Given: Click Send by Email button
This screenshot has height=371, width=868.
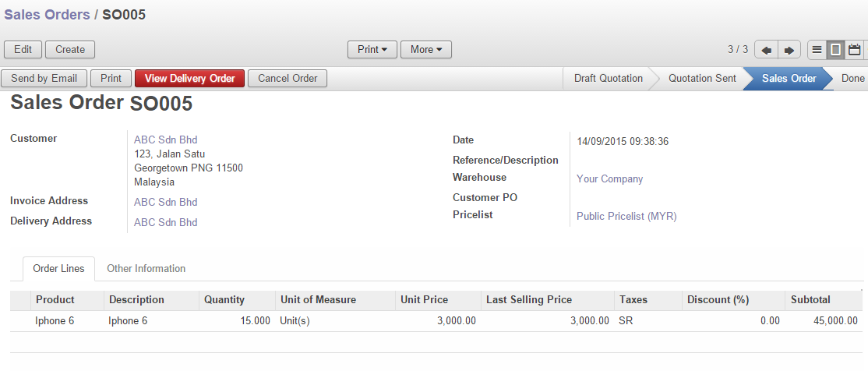Looking at the screenshot, I should click(44, 79).
